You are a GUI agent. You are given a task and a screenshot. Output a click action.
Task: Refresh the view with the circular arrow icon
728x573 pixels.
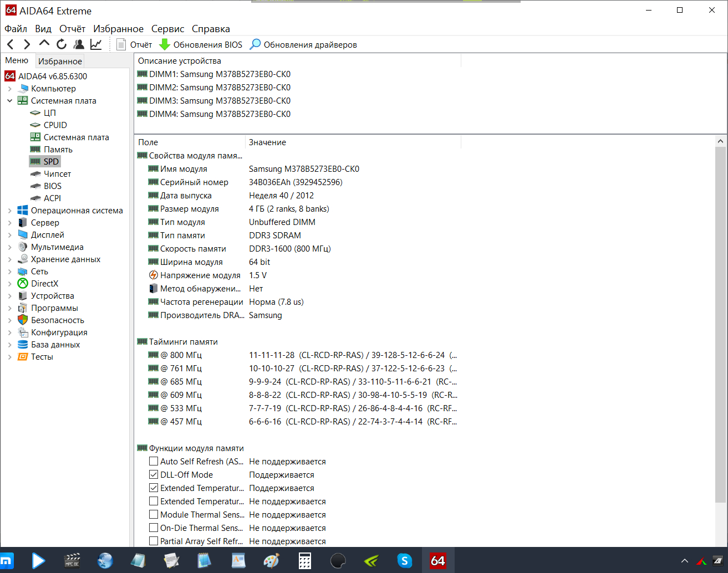point(62,44)
